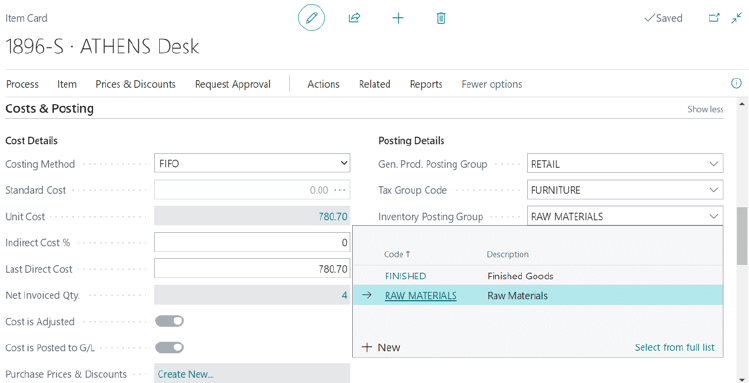
Task: Click the Standard Cost label
Action: [36, 190]
